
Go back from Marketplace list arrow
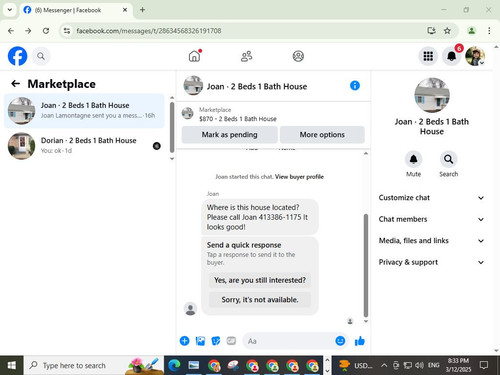click(x=15, y=84)
